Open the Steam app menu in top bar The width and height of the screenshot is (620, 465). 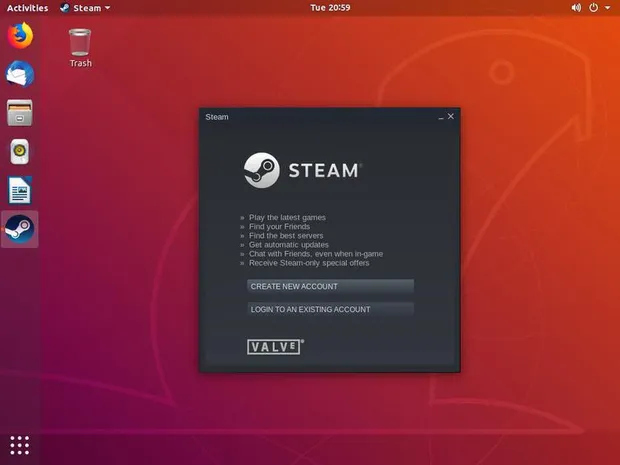(85, 8)
